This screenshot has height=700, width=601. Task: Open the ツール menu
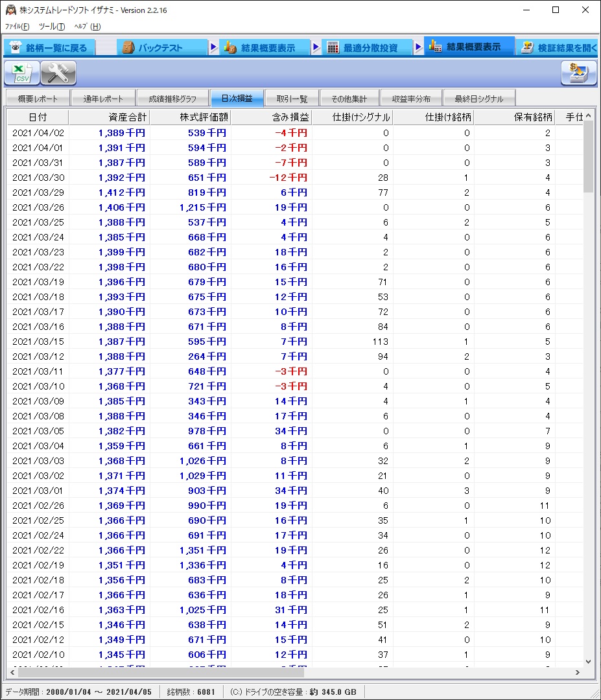click(52, 27)
